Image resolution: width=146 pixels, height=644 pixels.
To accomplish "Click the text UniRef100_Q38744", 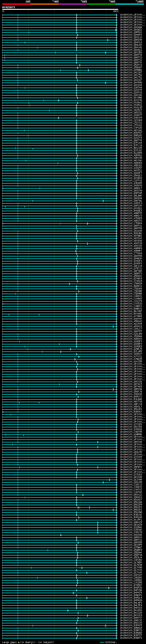I will tap(131, 88).
